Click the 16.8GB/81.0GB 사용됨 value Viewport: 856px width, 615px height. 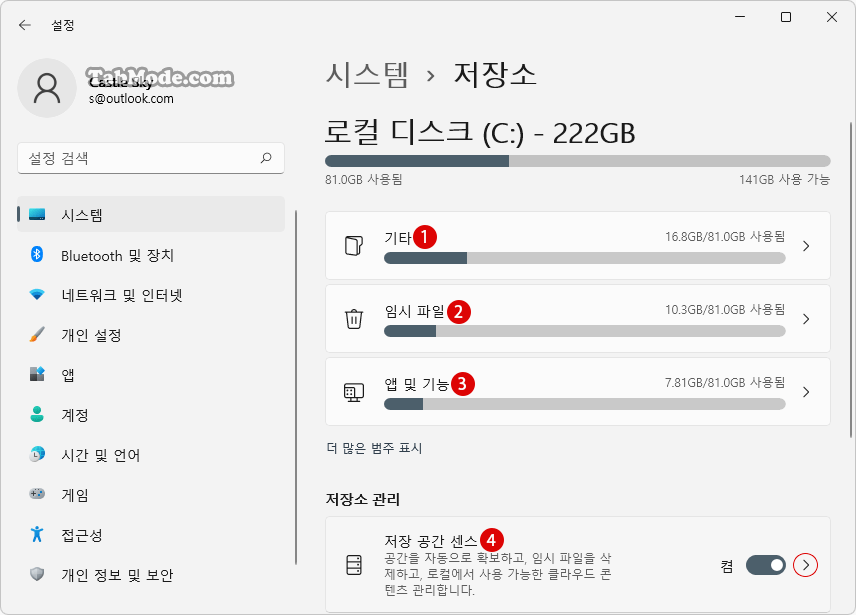[x=725, y=236]
